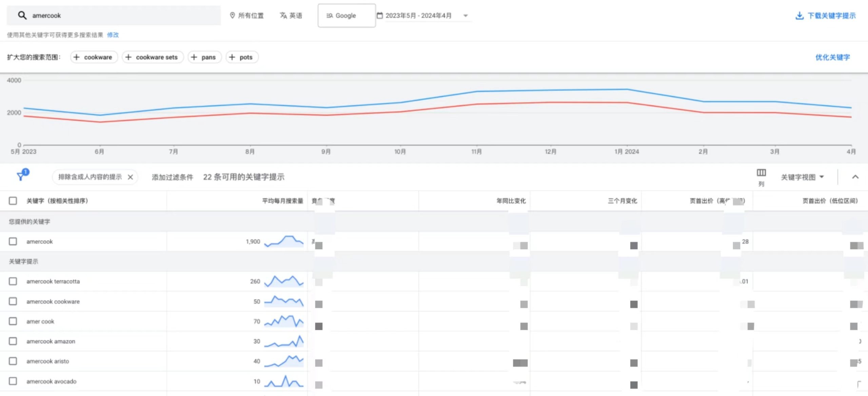Click the amercook search input field

pyautogui.click(x=114, y=15)
